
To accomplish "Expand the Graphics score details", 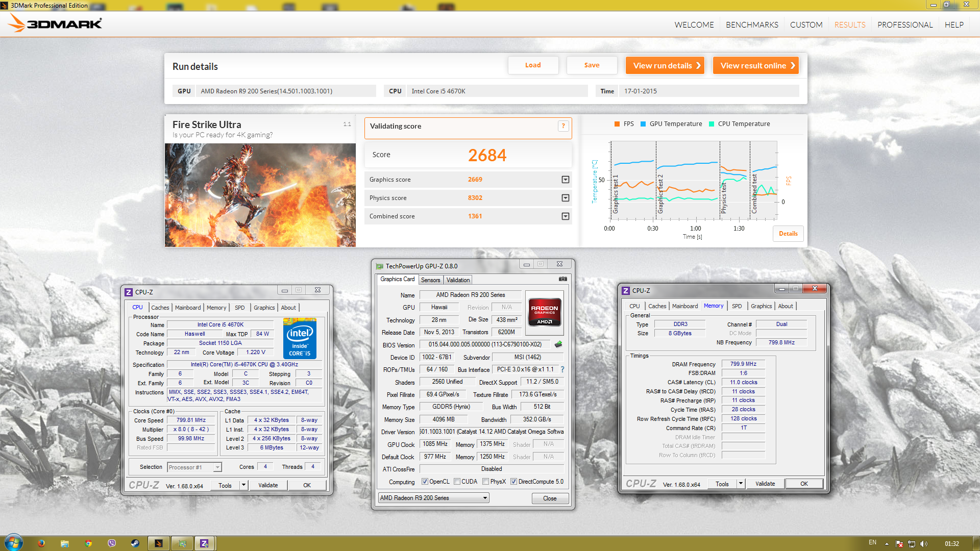I will click(x=566, y=180).
